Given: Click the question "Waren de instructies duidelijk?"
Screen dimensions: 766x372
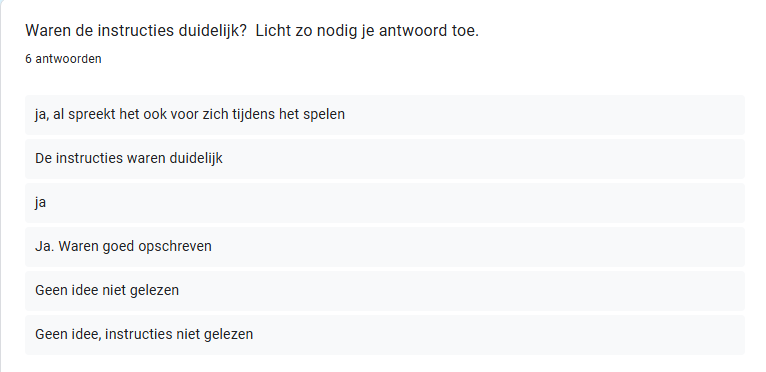Looking at the screenshot, I should coord(136,31).
